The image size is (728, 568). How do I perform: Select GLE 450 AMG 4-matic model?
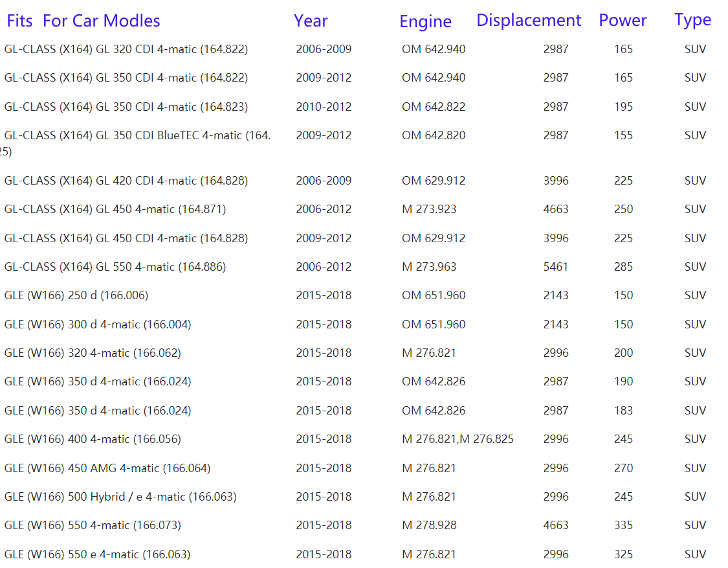pyautogui.click(x=107, y=468)
